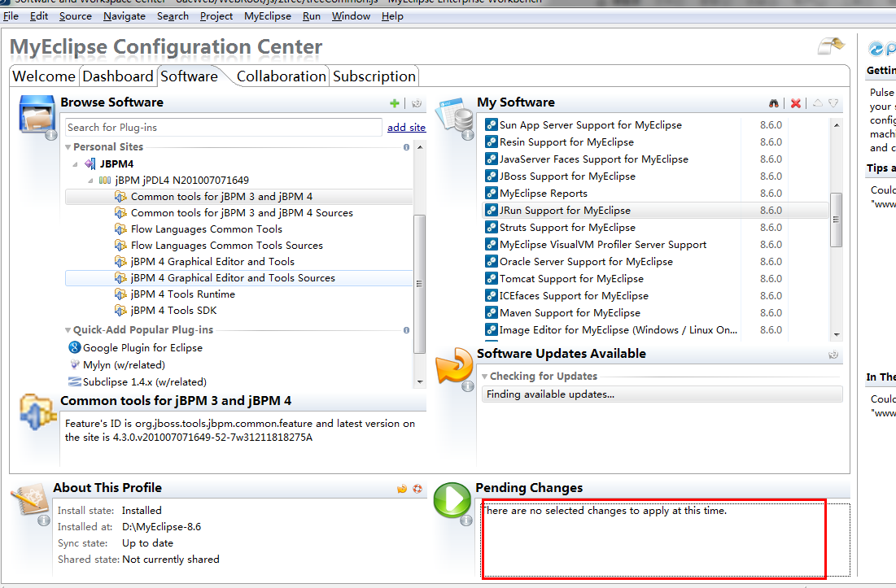The image size is (896, 588).
Task: Click the icon beside Sun App Server Support
Action: tap(491, 124)
